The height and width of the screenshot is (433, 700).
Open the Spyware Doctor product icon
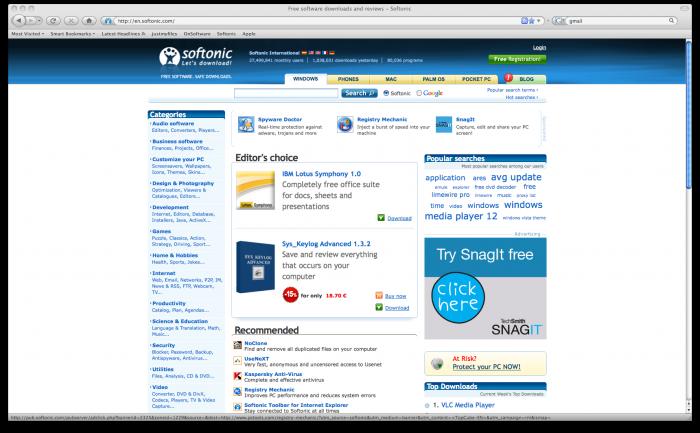[246, 124]
